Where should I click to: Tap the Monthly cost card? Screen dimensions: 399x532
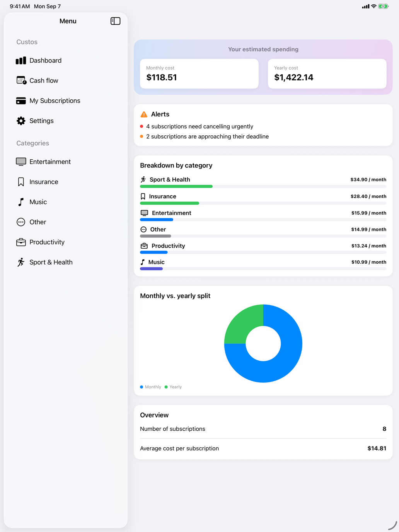pos(199,73)
